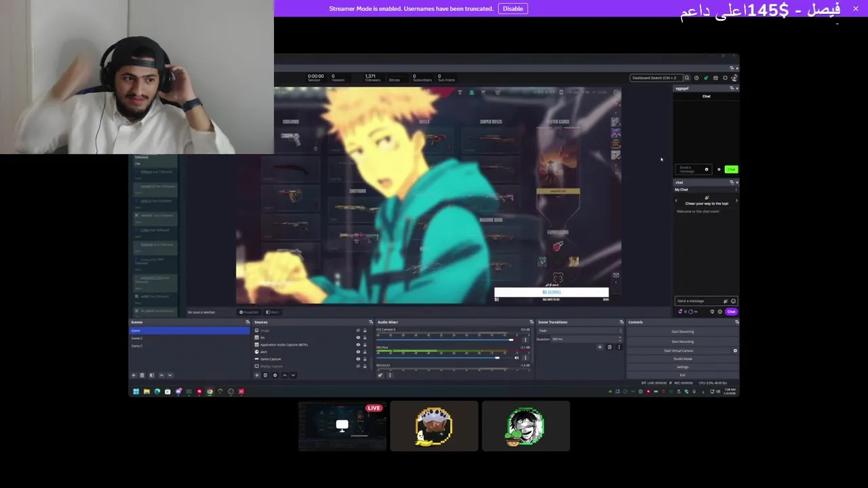Hide Application Audio Capture (BETA) source
Viewport: 868px width, 488px height.
pyautogui.click(x=358, y=344)
